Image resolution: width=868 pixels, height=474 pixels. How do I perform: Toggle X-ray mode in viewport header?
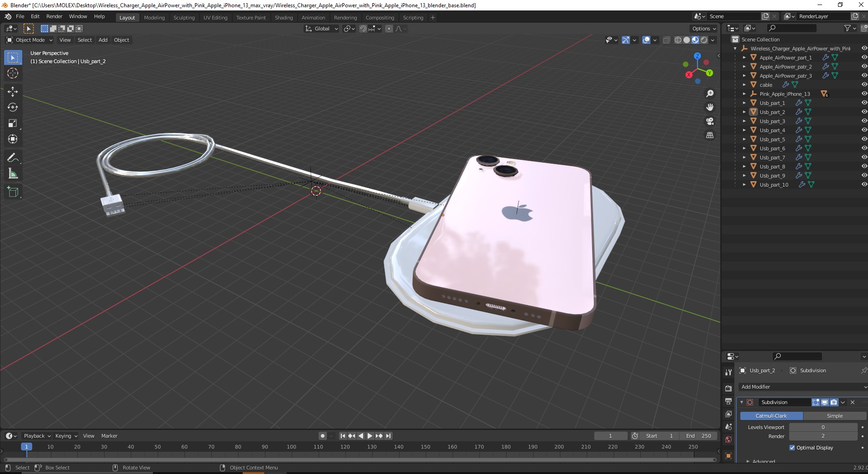coord(666,40)
